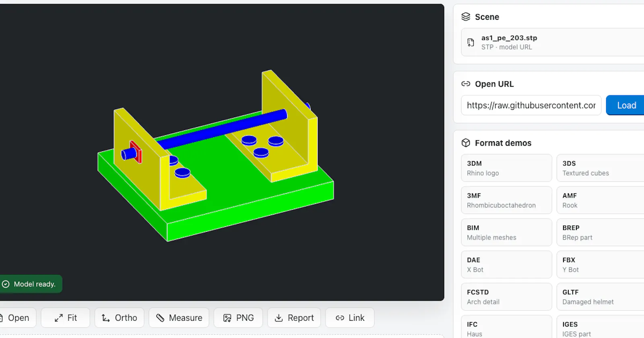The image size is (644, 338).
Task: Click the blue Load button
Action: (x=626, y=105)
